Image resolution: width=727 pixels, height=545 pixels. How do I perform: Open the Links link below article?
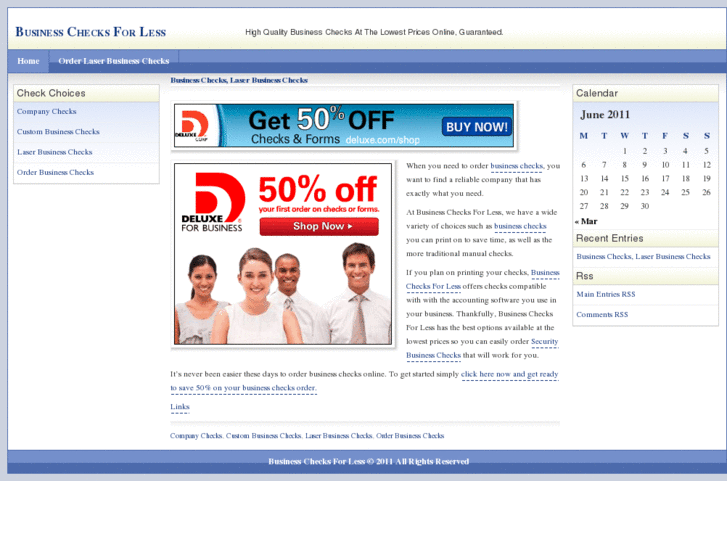(180, 407)
